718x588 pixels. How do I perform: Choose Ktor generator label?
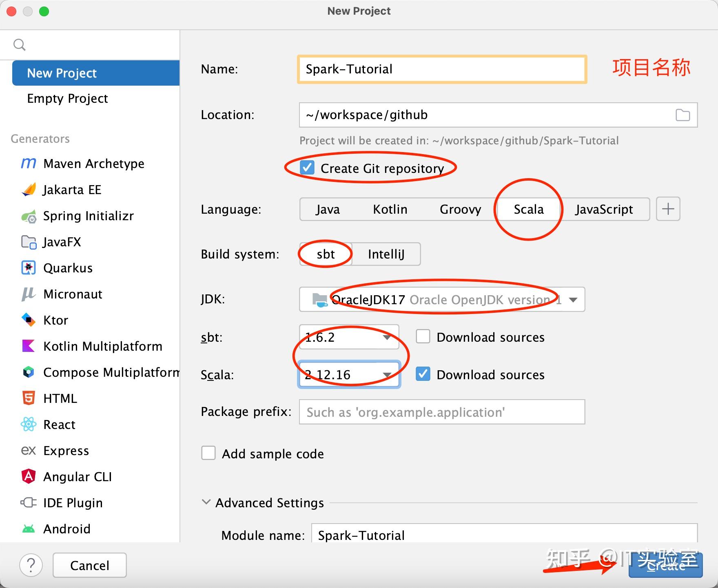(x=56, y=320)
